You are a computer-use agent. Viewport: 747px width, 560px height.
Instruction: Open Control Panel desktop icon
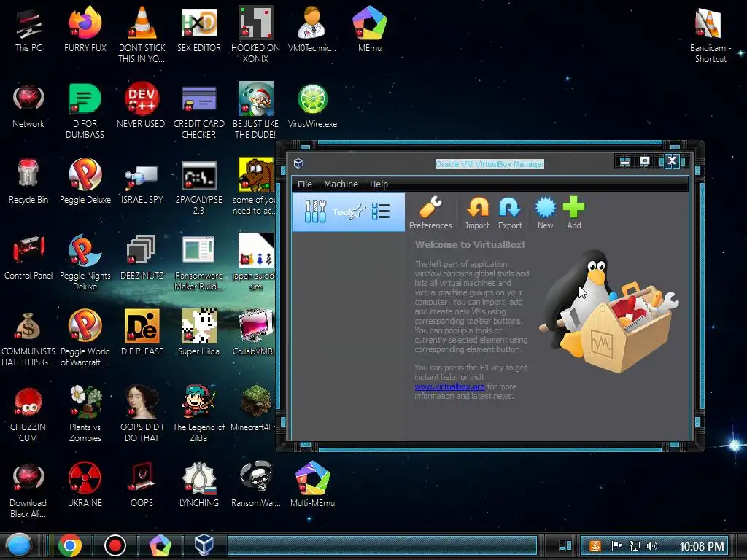coord(28,257)
